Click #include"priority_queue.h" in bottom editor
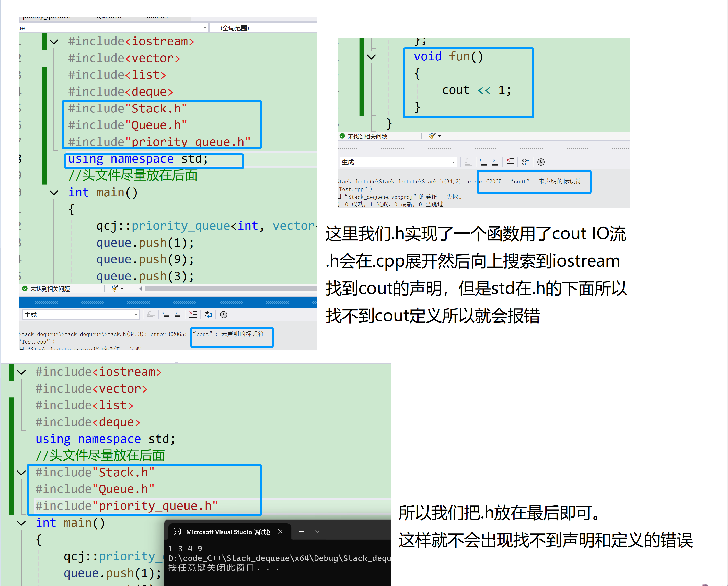 127,506
